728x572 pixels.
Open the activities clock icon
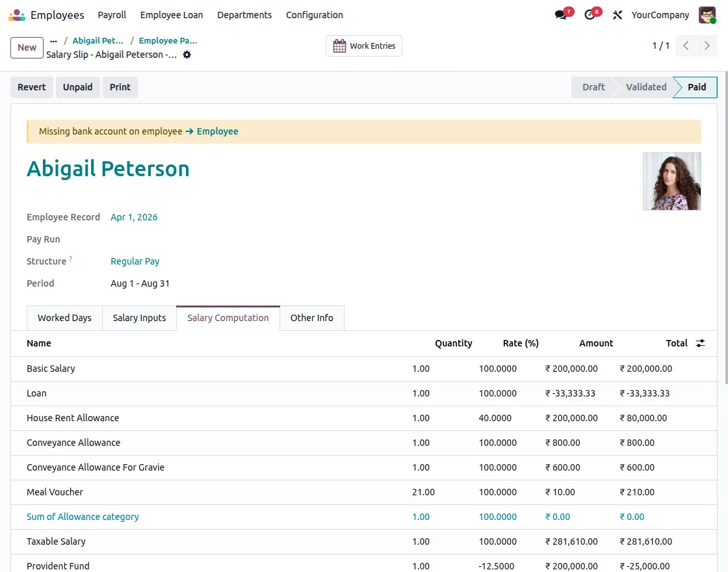click(x=590, y=15)
